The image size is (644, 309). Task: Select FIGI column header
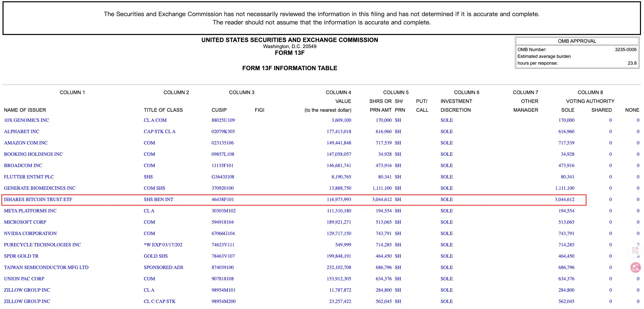coord(260,110)
